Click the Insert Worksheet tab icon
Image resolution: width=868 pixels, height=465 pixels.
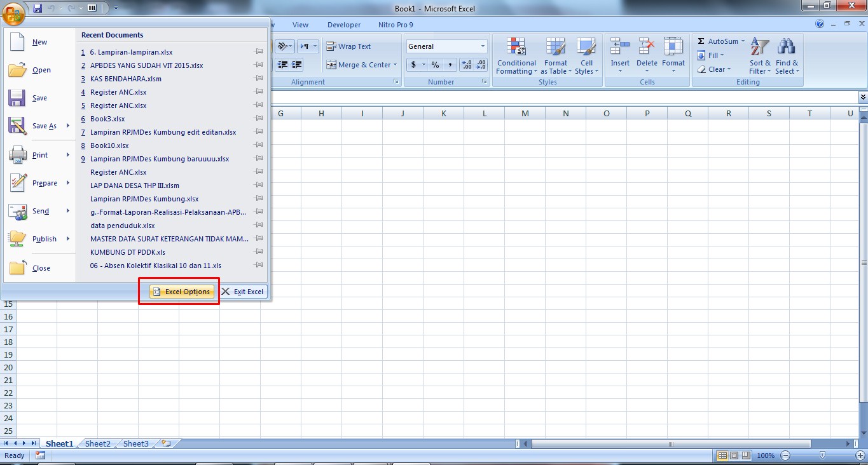tap(166, 444)
